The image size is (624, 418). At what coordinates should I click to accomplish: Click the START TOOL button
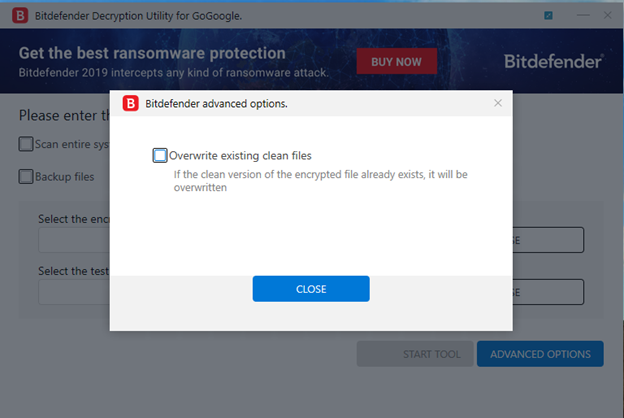tap(415, 354)
